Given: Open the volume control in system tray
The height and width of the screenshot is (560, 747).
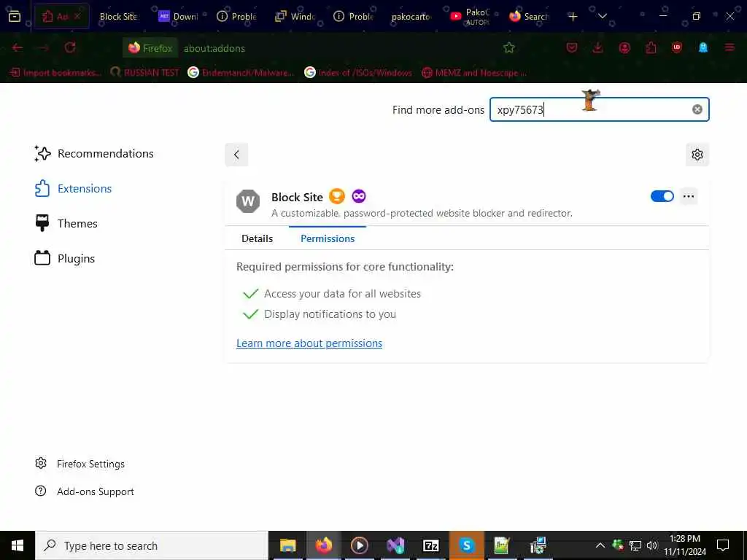Looking at the screenshot, I should (652, 545).
